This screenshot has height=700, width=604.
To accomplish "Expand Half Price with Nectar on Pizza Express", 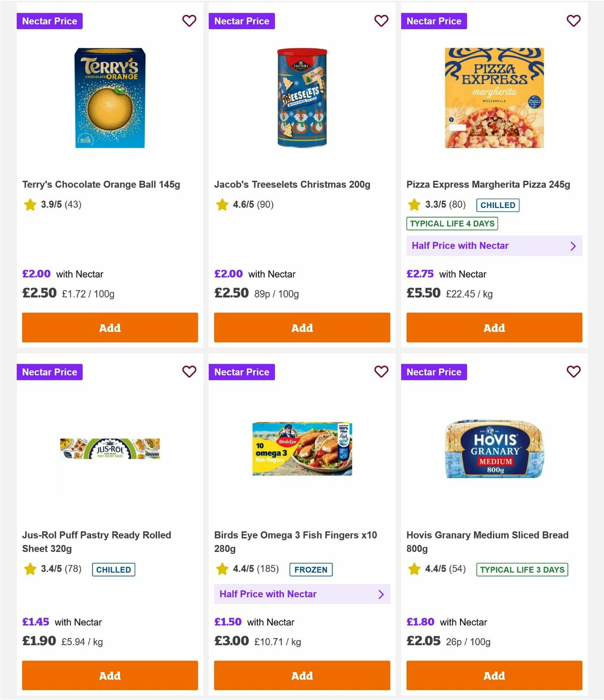I will tap(494, 246).
